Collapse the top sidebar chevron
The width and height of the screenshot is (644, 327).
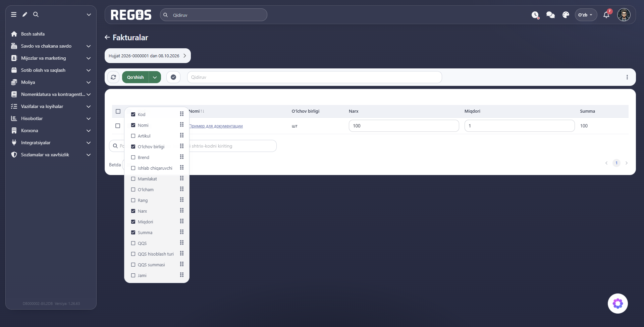(x=89, y=14)
